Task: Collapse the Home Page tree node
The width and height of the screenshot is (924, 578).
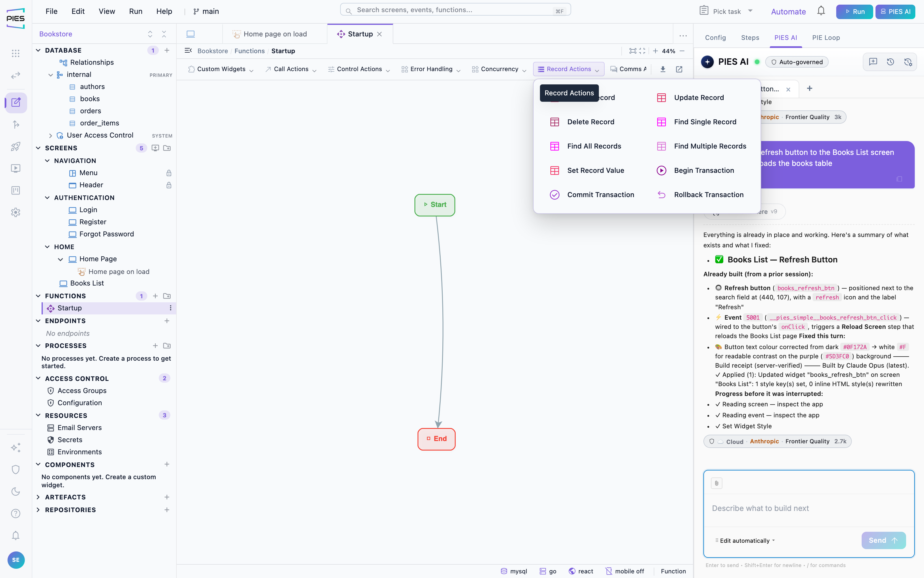Action: coord(60,259)
